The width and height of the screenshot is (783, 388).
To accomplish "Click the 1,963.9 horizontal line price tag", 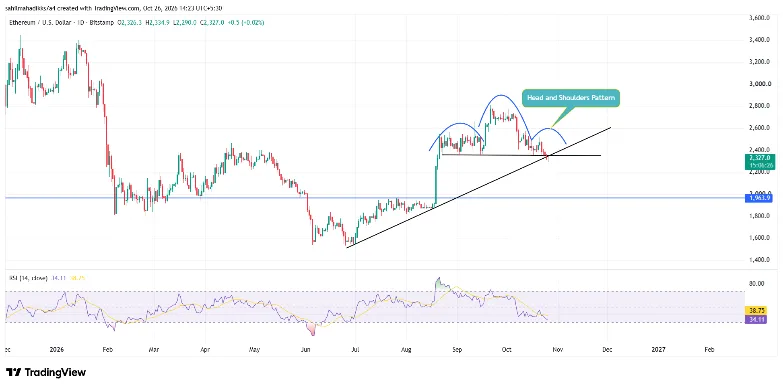I will pyautogui.click(x=759, y=198).
